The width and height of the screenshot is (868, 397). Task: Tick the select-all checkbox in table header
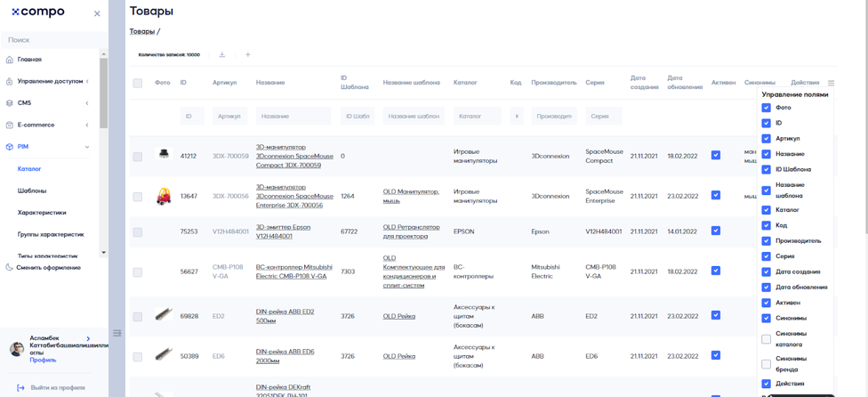click(137, 83)
